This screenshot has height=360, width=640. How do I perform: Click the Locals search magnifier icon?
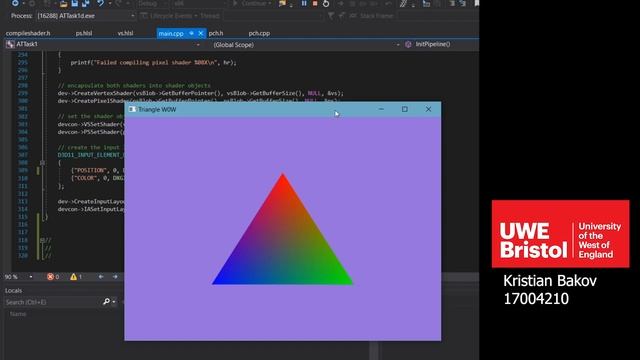106,302
